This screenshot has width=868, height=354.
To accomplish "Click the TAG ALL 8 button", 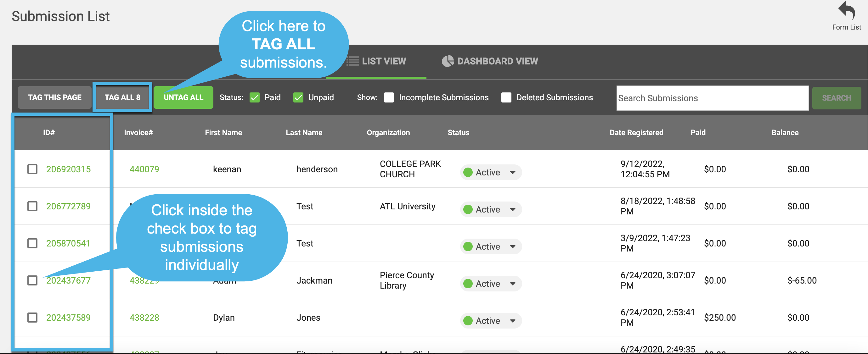I will [122, 97].
